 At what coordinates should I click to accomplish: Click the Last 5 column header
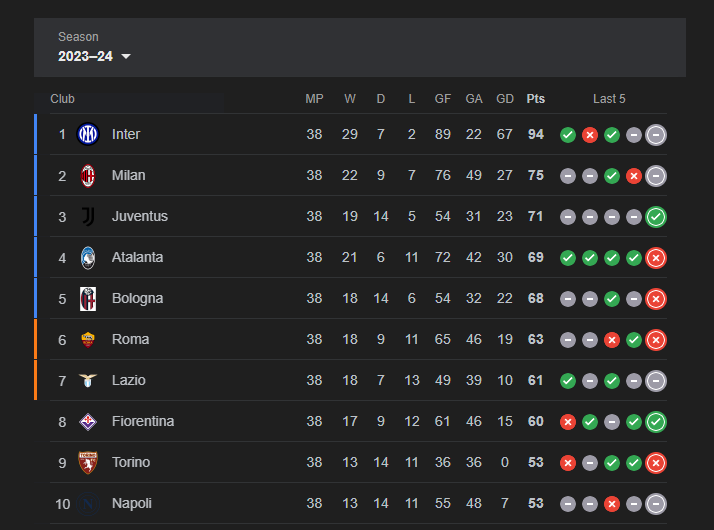click(609, 99)
